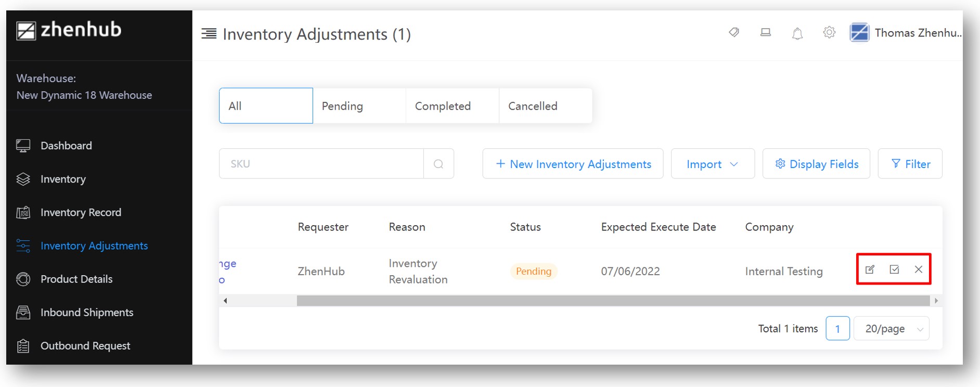980x387 pixels.
Task: Click the edit adjustment pencil icon
Action: coord(870,269)
